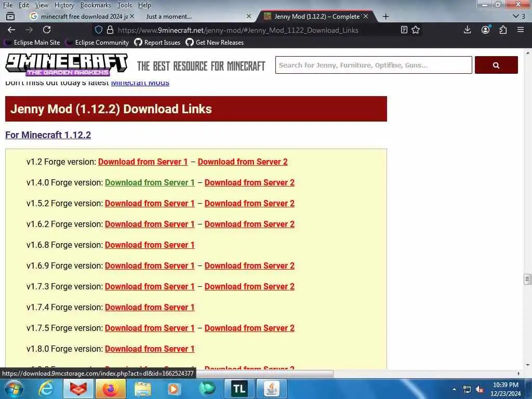
Task: Click the scrollbar down arrow
Action: (527, 365)
